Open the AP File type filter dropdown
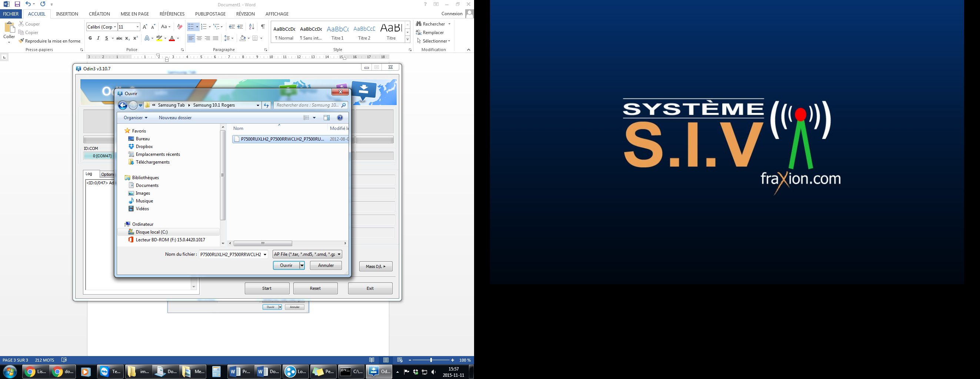 pos(307,254)
